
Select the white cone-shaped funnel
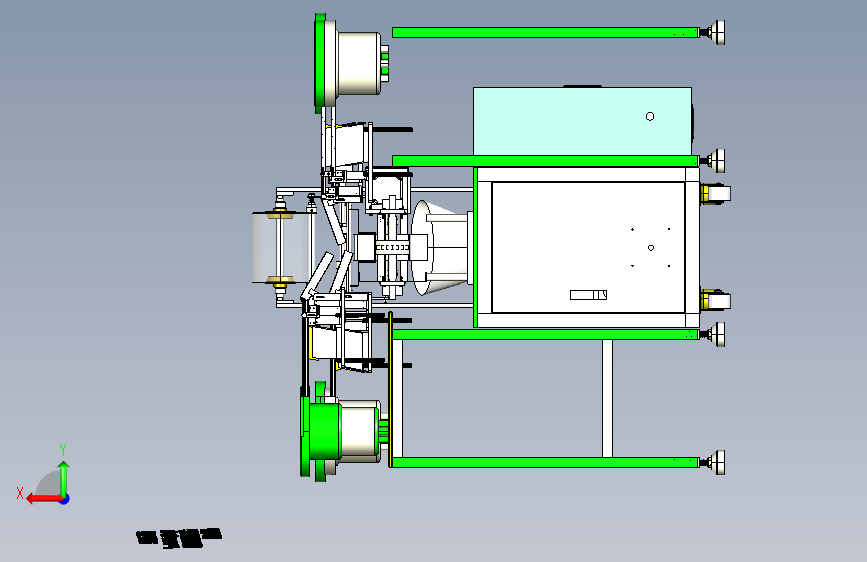coord(441,247)
